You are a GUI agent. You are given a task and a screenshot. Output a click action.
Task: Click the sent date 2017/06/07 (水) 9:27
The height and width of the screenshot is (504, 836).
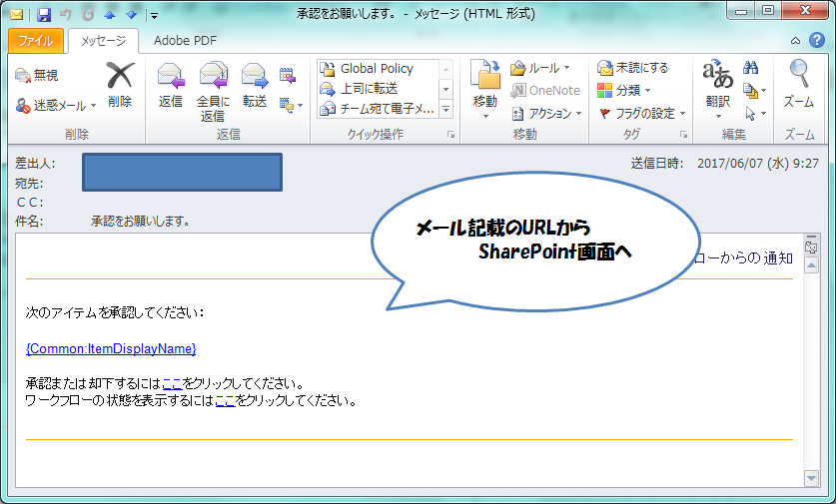tap(758, 164)
